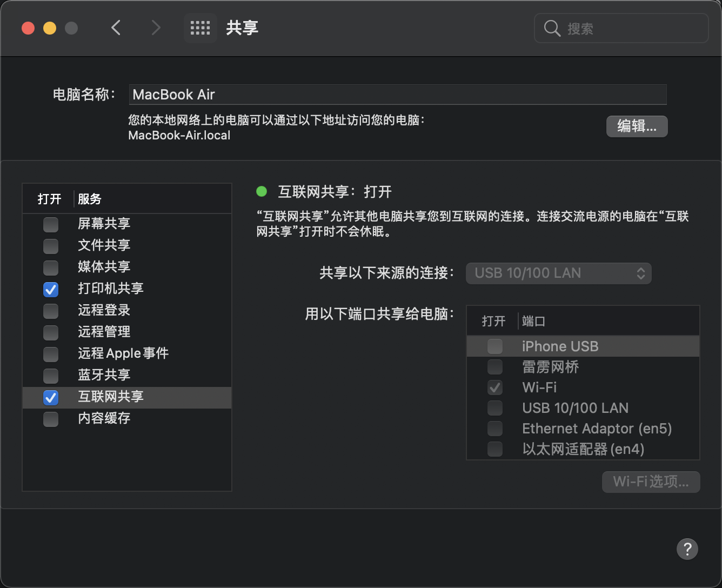Select 内容缓存 in the services list
The width and height of the screenshot is (722, 588).
(x=104, y=418)
